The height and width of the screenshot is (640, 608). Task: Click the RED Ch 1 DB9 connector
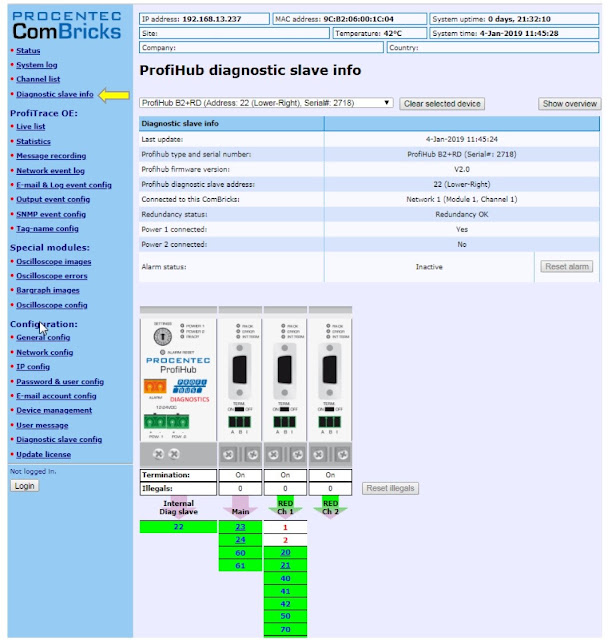coord(284,370)
